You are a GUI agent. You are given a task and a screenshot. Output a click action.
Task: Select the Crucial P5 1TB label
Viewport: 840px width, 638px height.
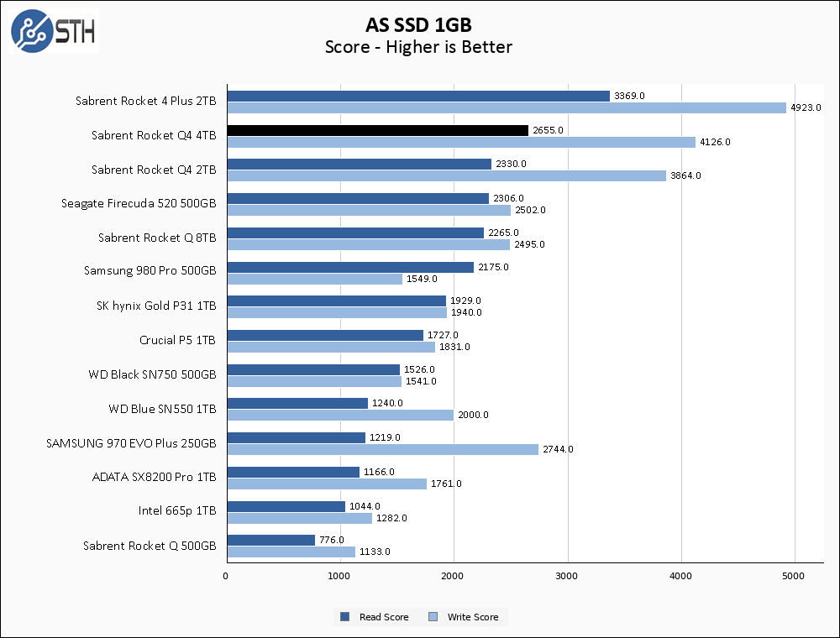pyautogui.click(x=177, y=341)
